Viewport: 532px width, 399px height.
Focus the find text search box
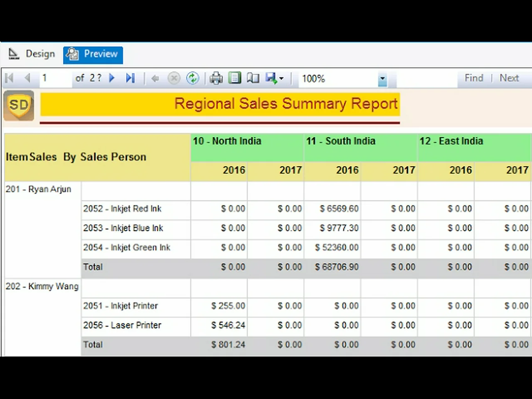pos(426,79)
